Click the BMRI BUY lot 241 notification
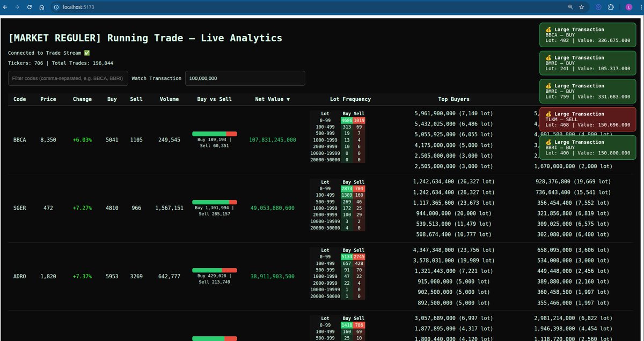The width and height of the screenshot is (644, 341). (x=588, y=63)
